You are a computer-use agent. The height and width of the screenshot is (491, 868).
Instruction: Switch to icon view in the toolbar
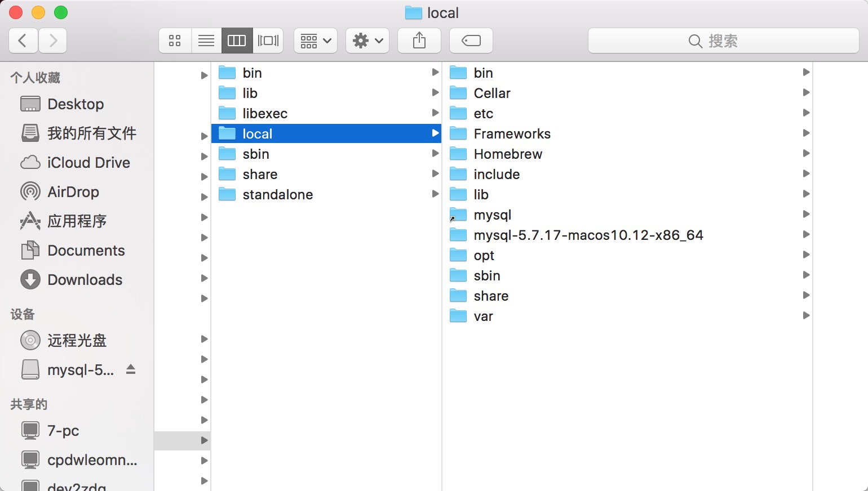click(x=175, y=40)
